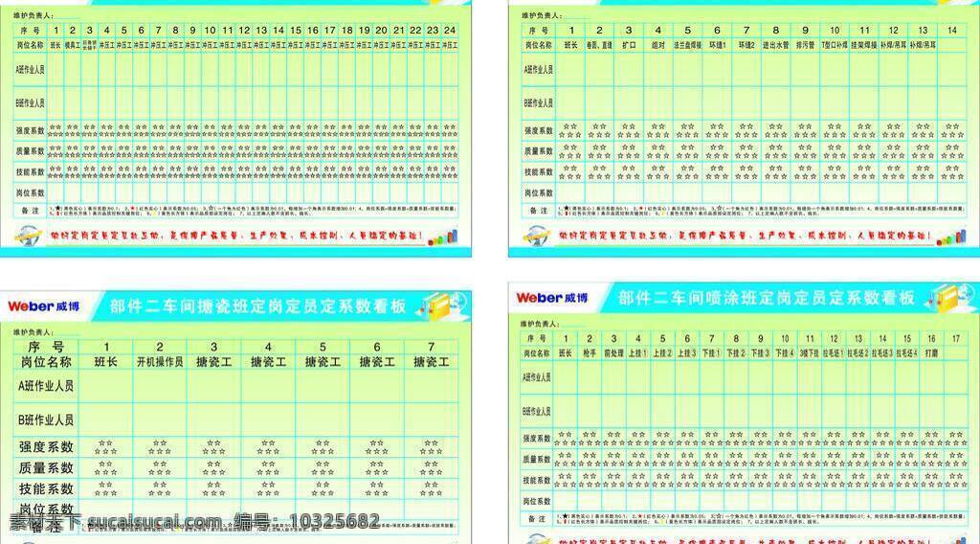The height and width of the screenshot is (544, 980).
Task: Click the 质量系数 label on the 搪瓷班 board
Action: tap(46, 467)
